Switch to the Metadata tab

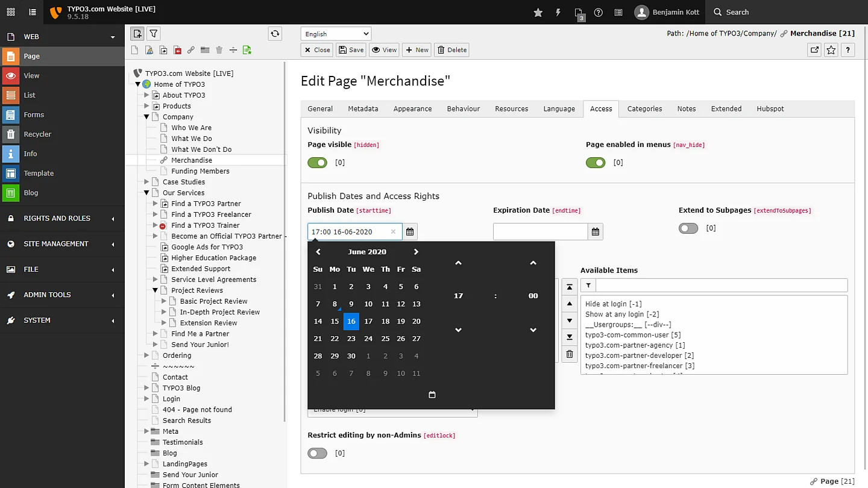tap(363, 108)
